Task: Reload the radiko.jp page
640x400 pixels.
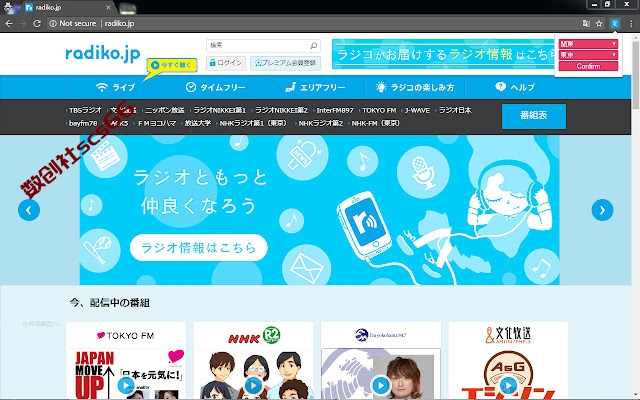Action: (x=37, y=24)
